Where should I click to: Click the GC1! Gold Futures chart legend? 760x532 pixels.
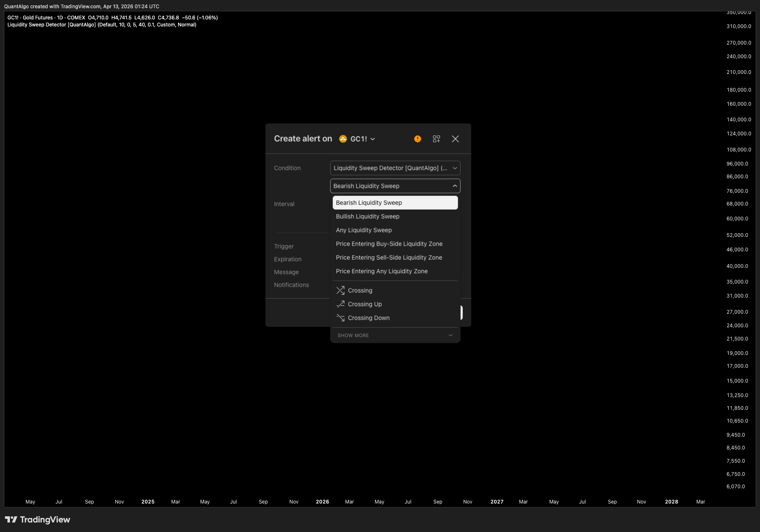click(113, 18)
